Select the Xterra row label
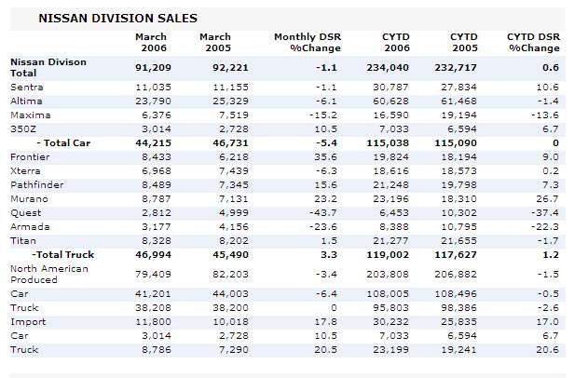 tap(25, 170)
